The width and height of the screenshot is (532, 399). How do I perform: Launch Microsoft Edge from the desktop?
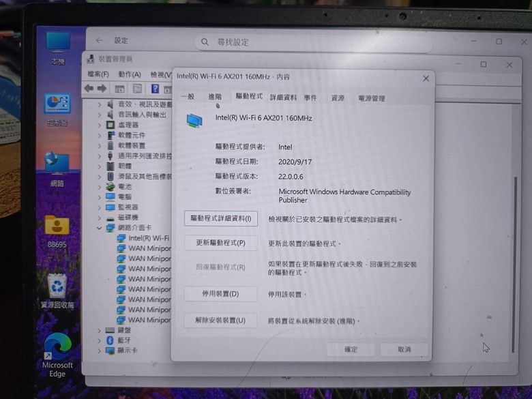pyautogui.click(x=57, y=355)
